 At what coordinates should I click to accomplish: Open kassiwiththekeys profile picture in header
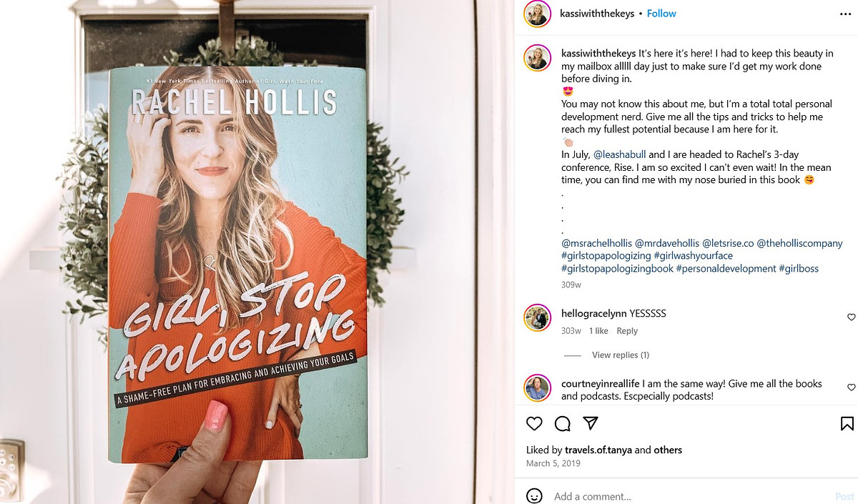pyautogui.click(x=537, y=14)
